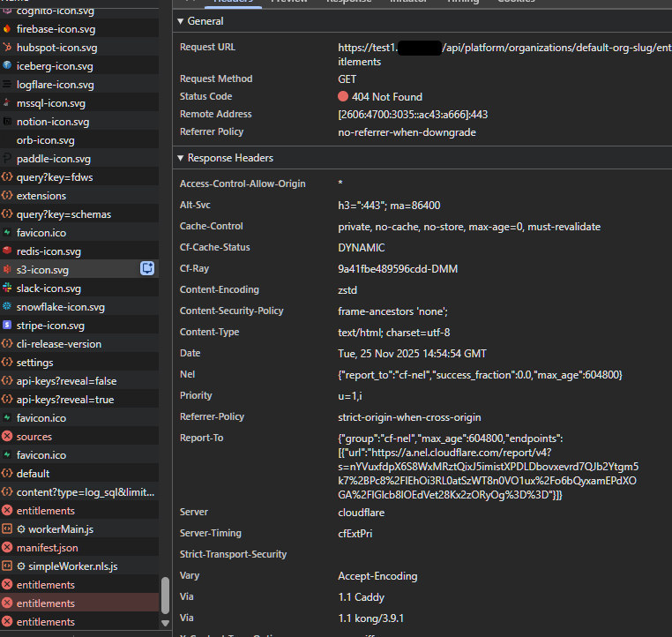Image resolution: width=672 pixels, height=637 pixels.
Task: Click the text/html; charset=utf-8 value
Action: [394, 333]
